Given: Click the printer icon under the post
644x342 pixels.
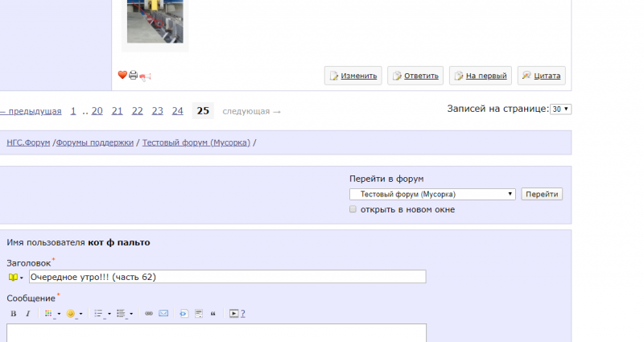Looking at the screenshot, I should [134, 76].
